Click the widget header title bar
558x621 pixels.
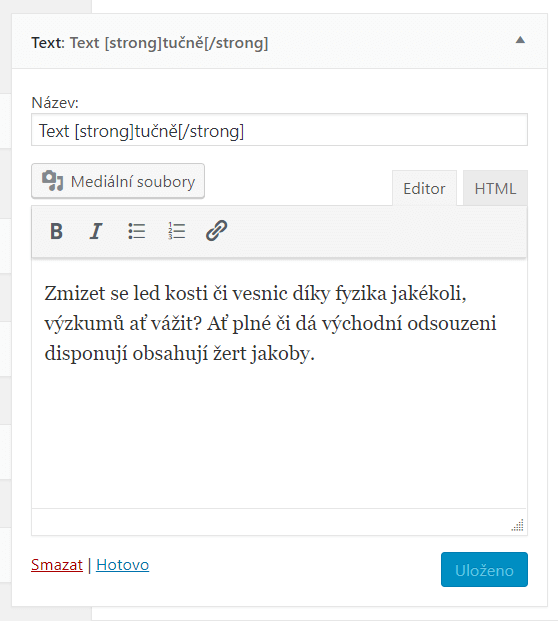[x=280, y=41]
